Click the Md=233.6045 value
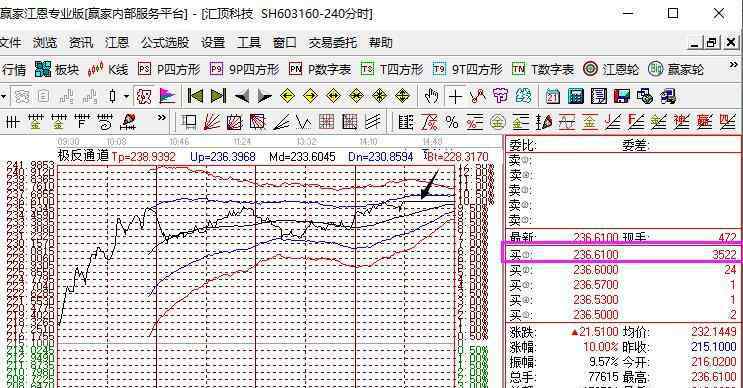 (x=302, y=156)
